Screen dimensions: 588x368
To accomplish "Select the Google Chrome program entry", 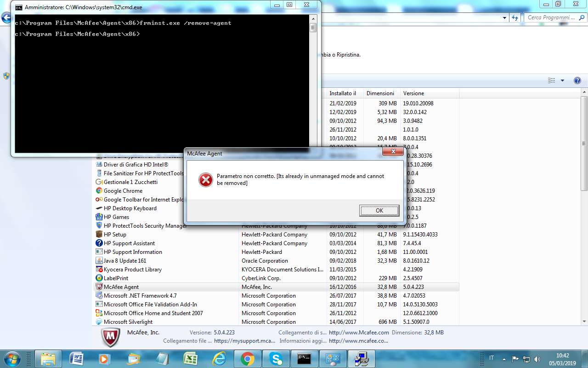I will 123,191.
